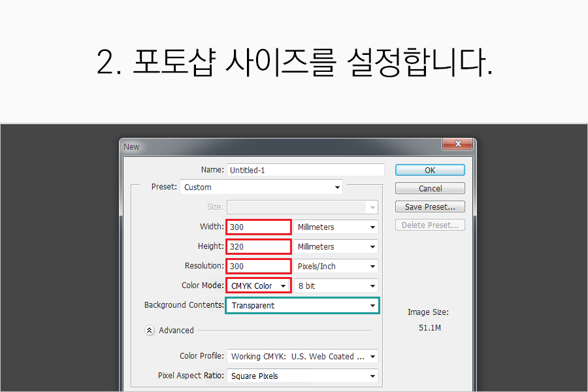
Task: Open the Background Contents Transparent dropdown
Action: pos(302,306)
